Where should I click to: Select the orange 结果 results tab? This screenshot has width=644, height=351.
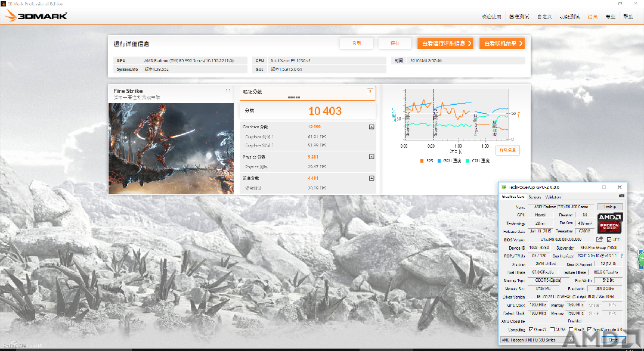pos(592,17)
